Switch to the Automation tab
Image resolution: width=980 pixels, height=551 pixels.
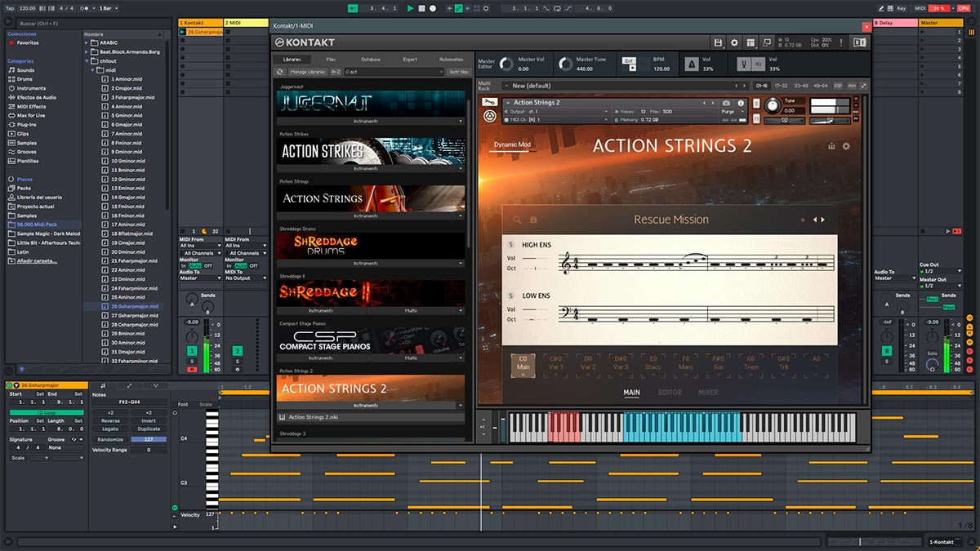451,60
